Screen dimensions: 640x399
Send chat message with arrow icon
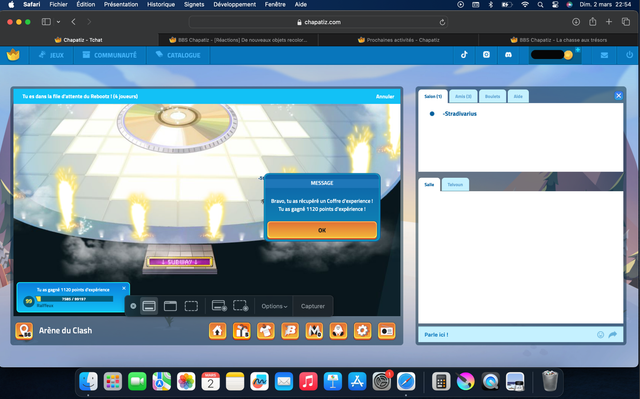(613, 335)
